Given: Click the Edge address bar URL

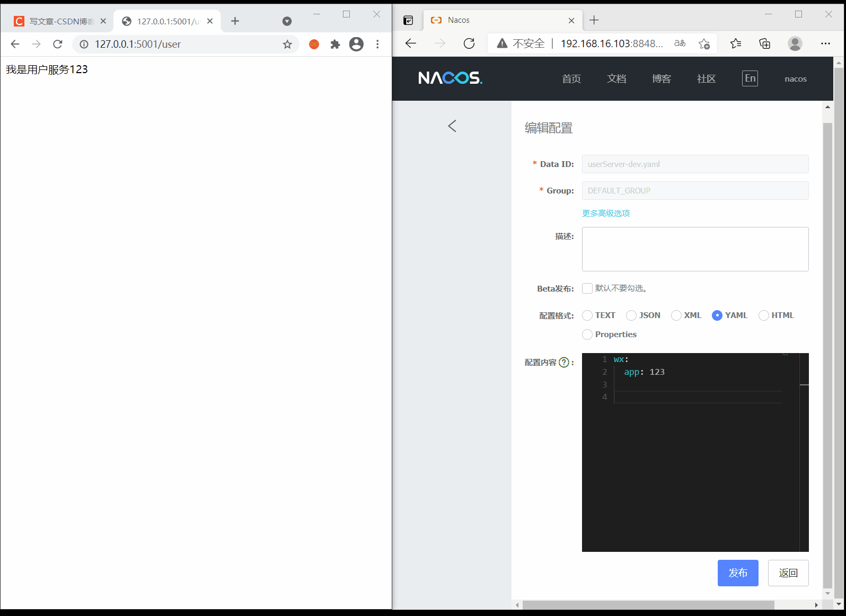Looking at the screenshot, I should (612, 43).
